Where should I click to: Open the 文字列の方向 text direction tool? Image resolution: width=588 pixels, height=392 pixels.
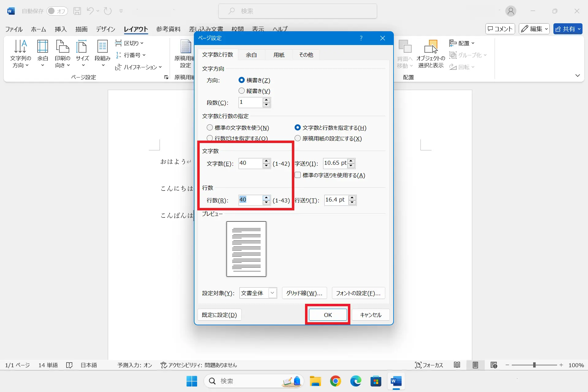21,54
